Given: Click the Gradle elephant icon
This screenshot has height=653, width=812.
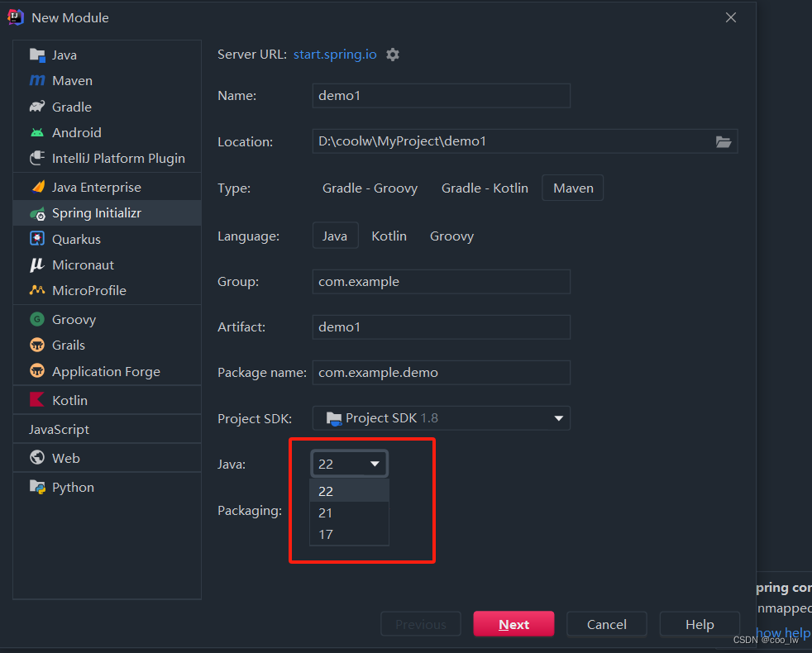Looking at the screenshot, I should 37,107.
